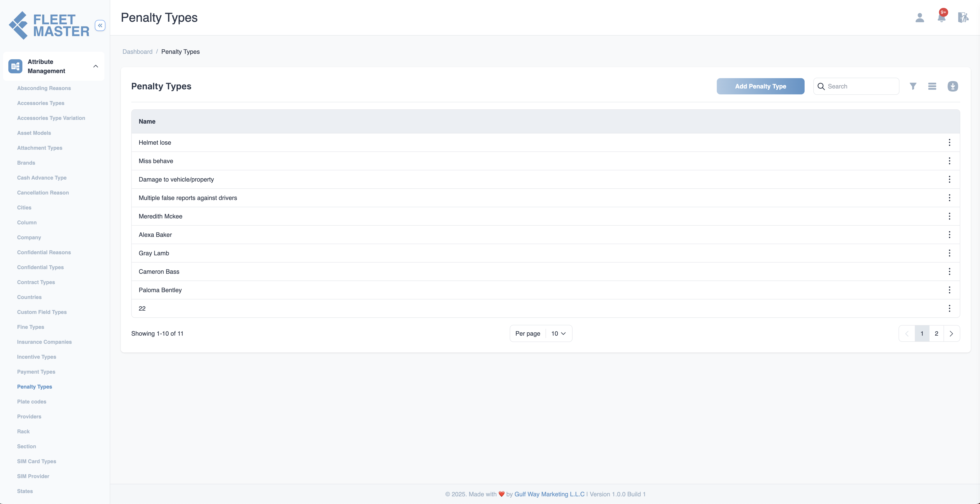980x504 pixels.
Task: Open Incentive Types menu item
Action: click(x=36, y=357)
